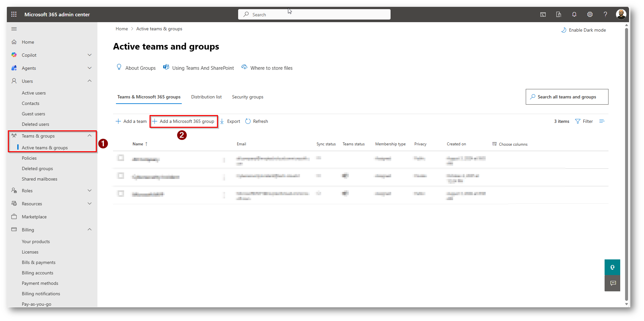Collapse the Users section chevron

90,81
